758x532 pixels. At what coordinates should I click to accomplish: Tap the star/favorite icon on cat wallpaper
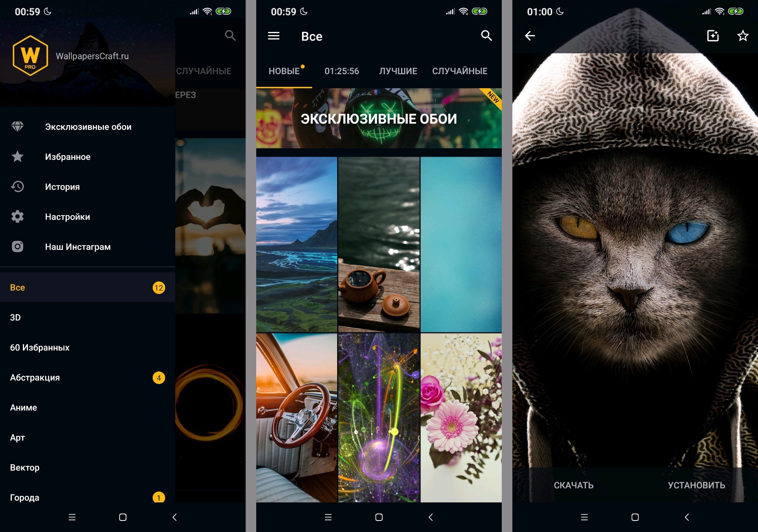[740, 36]
